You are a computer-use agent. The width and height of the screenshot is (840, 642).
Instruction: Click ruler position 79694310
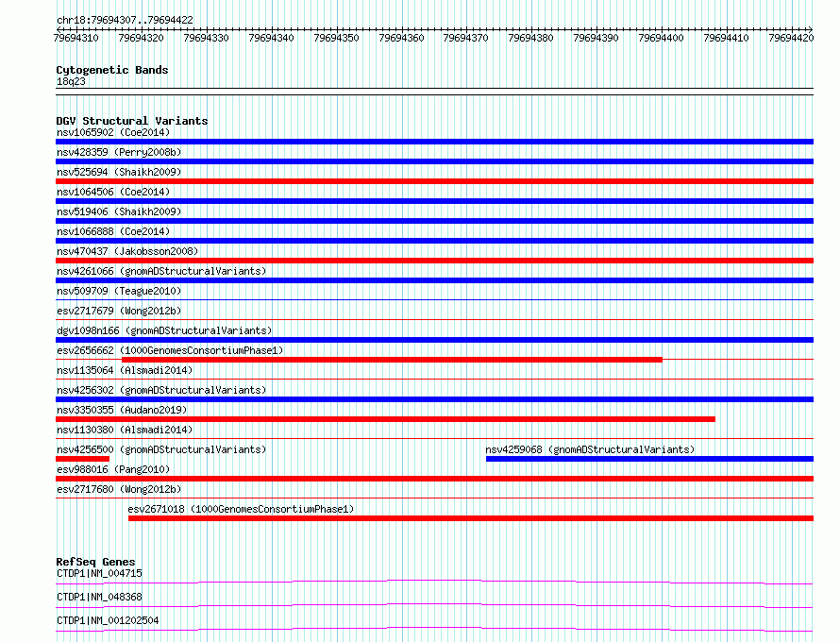(76, 38)
